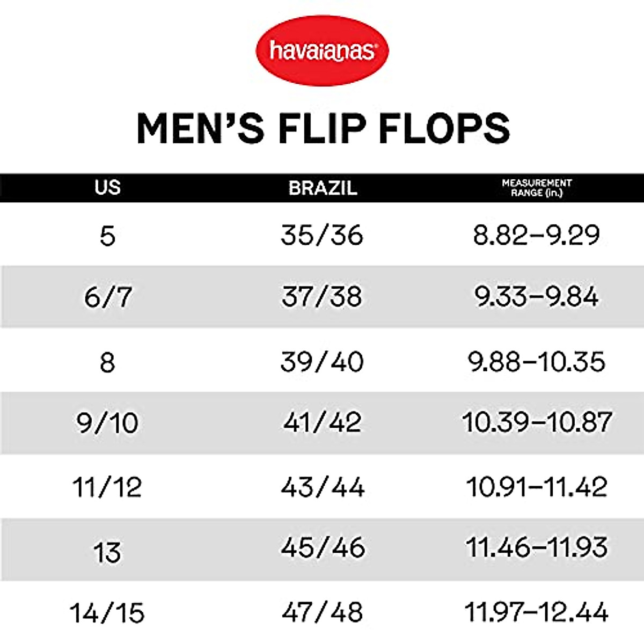Choose US size 6/7
This screenshot has height=644, width=644.
[107, 297]
